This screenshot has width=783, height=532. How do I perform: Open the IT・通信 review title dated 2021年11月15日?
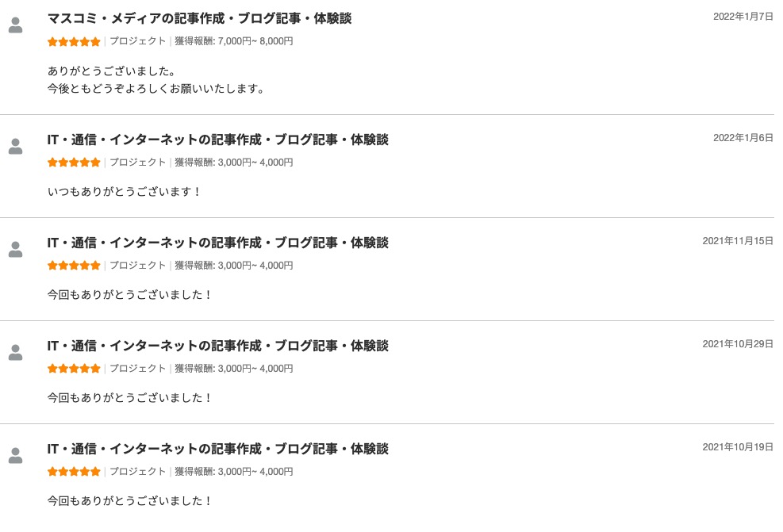[x=217, y=243]
